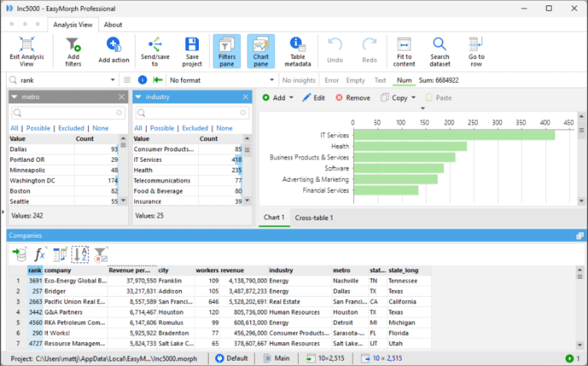
Task: Expand the left sidebar arrow
Action: (x=3, y=212)
